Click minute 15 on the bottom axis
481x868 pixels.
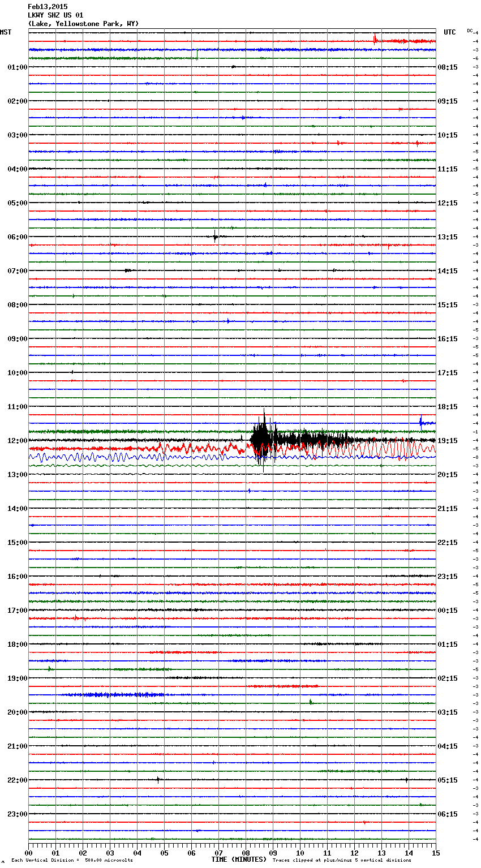pos(436,853)
